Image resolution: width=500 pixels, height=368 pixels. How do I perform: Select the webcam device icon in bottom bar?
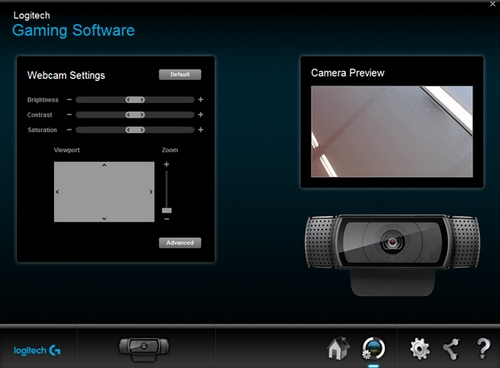tap(144, 349)
